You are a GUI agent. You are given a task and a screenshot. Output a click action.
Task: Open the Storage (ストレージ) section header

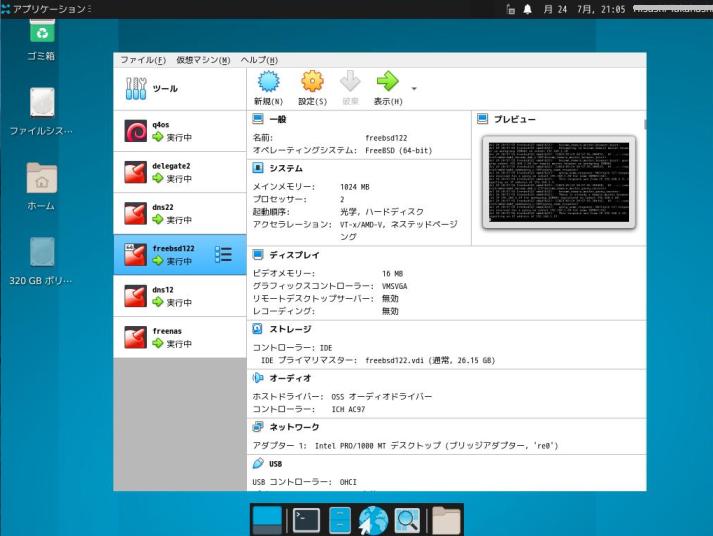[290, 329]
